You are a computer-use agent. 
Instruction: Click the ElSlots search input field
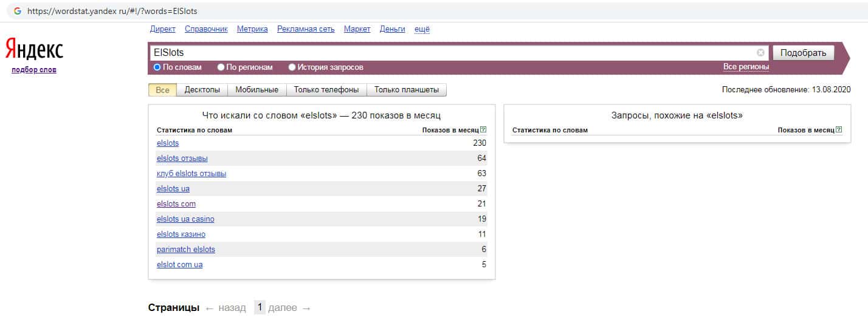450,53
